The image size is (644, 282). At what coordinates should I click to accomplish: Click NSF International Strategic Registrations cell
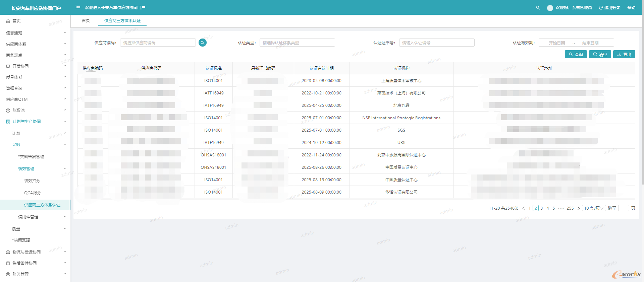pos(401,118)
